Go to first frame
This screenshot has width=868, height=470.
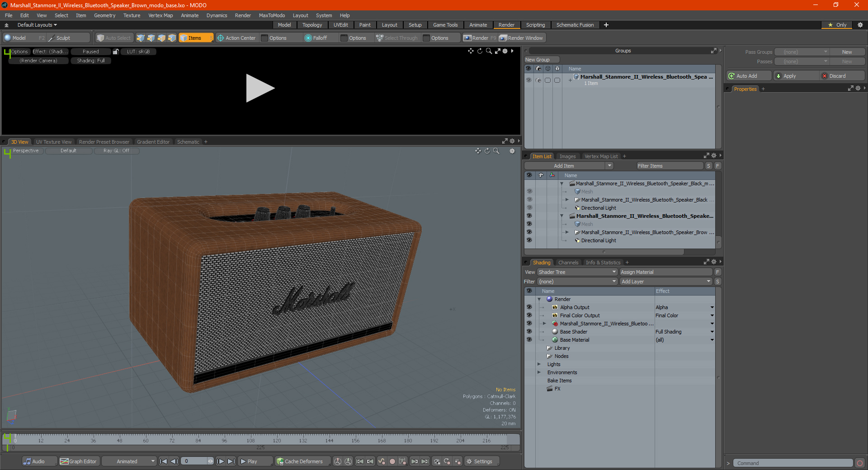pos(164,461)
